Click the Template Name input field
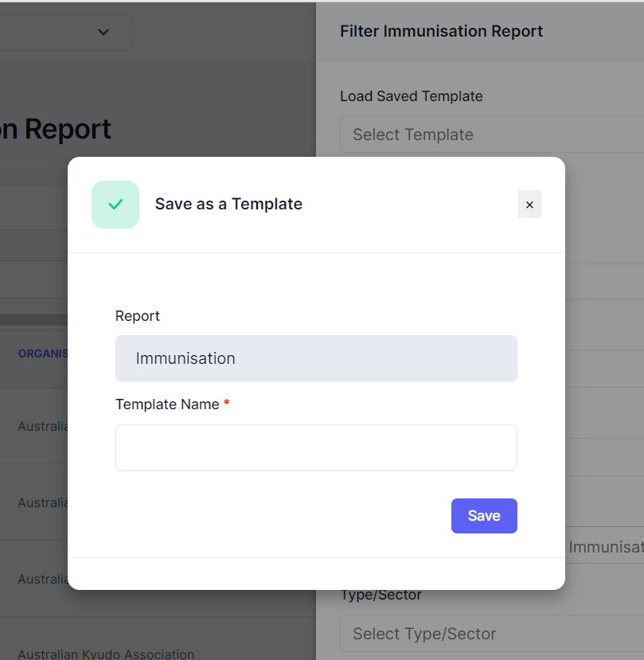644x660 pixels. point(316,447)
